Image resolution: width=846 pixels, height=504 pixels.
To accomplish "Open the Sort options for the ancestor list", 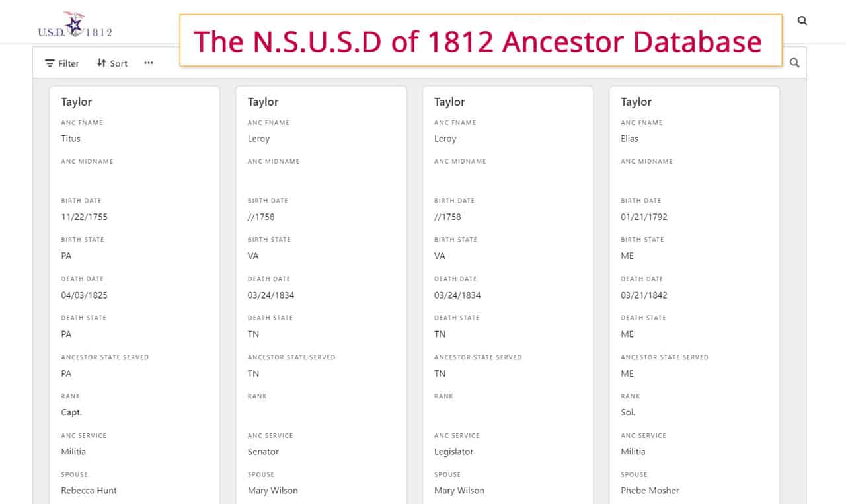I will (x=111, y=63).
